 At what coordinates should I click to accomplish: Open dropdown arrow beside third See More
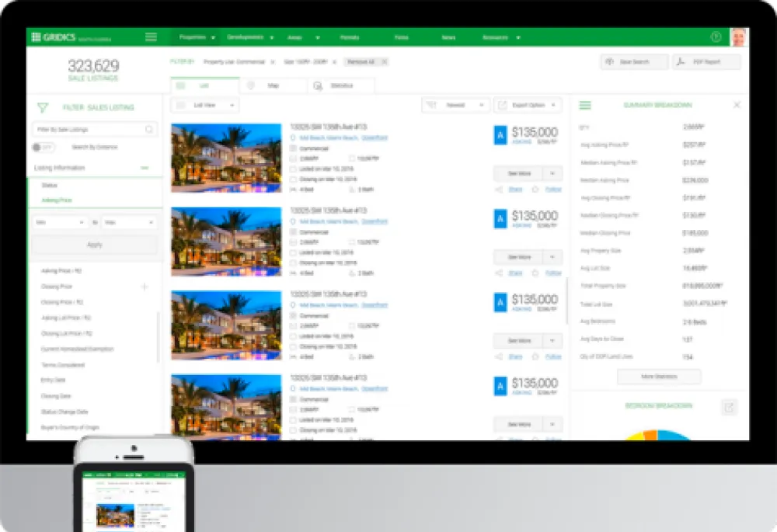point(552,341)
